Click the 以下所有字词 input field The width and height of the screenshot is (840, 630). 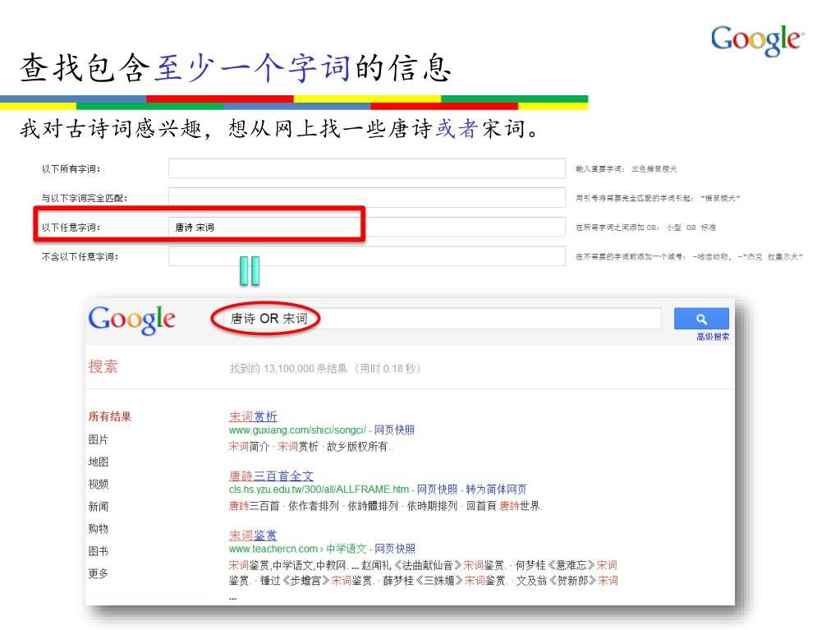pyautogui.click(x=367, y=168)
